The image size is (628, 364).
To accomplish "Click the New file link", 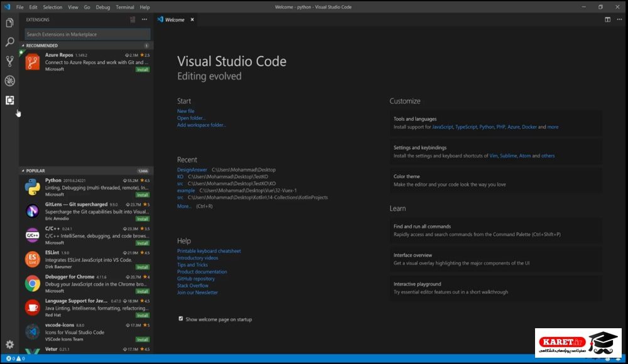I will pos(186,111).
